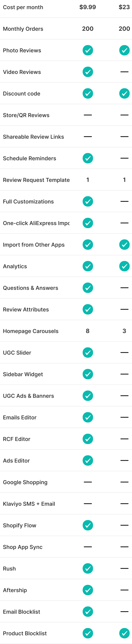Screen dimensions: 132x644
Task: Click the $23 monthly price
Action: [x=124, y=7]
